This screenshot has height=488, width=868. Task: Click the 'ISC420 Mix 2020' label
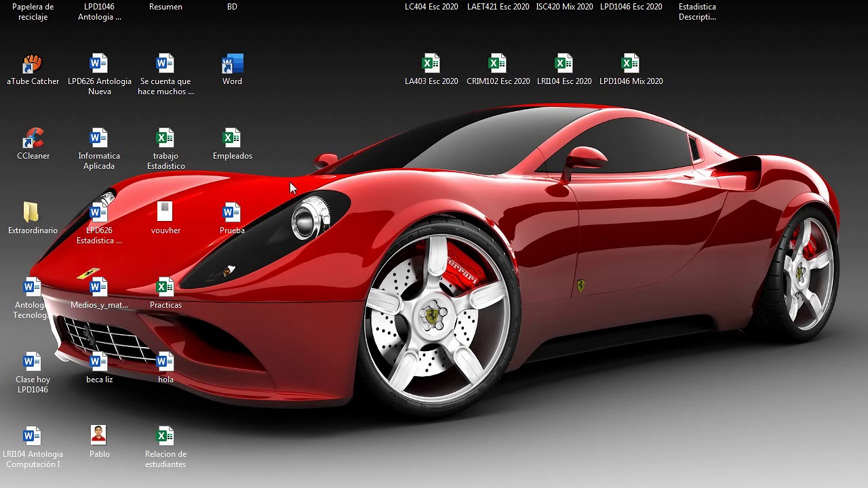tap(564, 7)
